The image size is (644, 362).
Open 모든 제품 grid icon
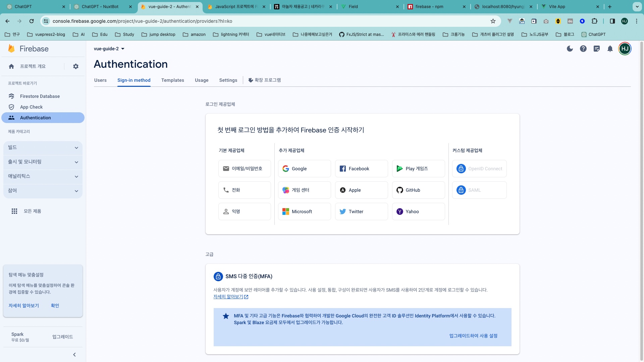click(14, 211)
